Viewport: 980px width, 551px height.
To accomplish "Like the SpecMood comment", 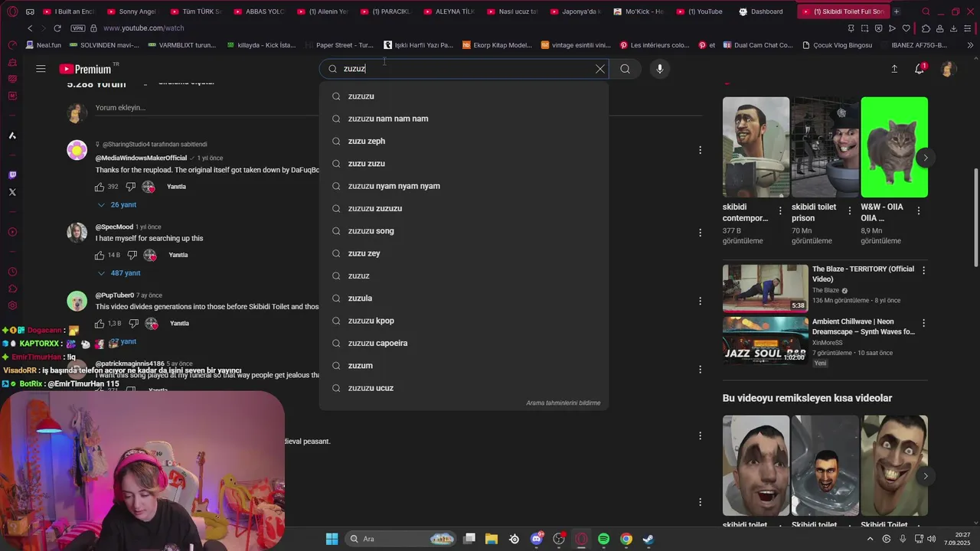I will [x=100, y=255].
